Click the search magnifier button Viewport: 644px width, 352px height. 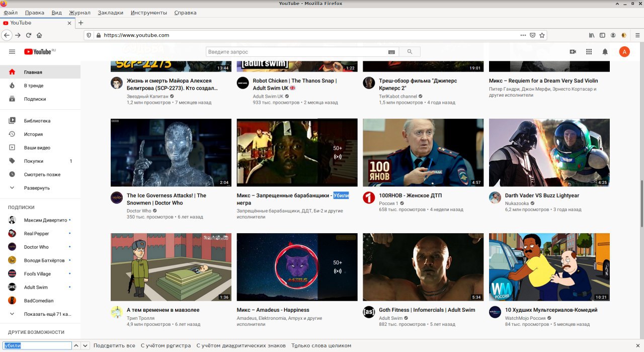coord(410,51)
